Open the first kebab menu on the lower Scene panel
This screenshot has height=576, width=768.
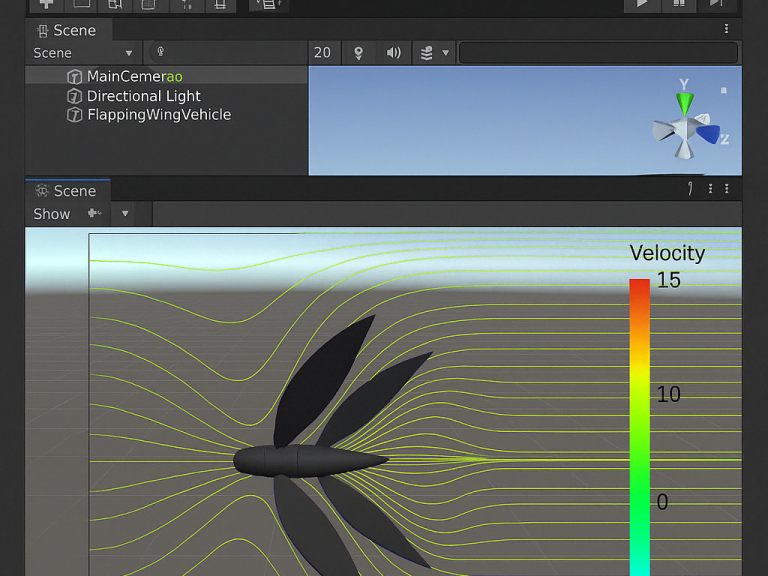710,189
